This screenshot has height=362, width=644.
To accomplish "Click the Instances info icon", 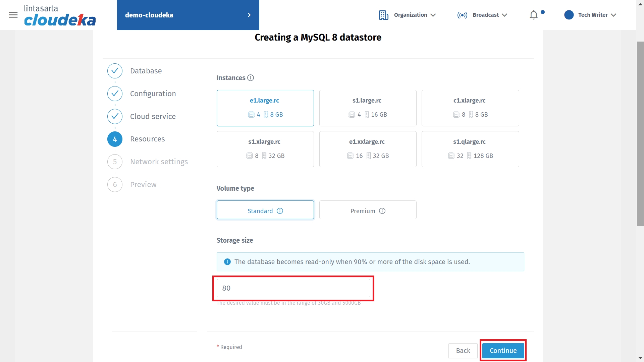I will [251, 78].
